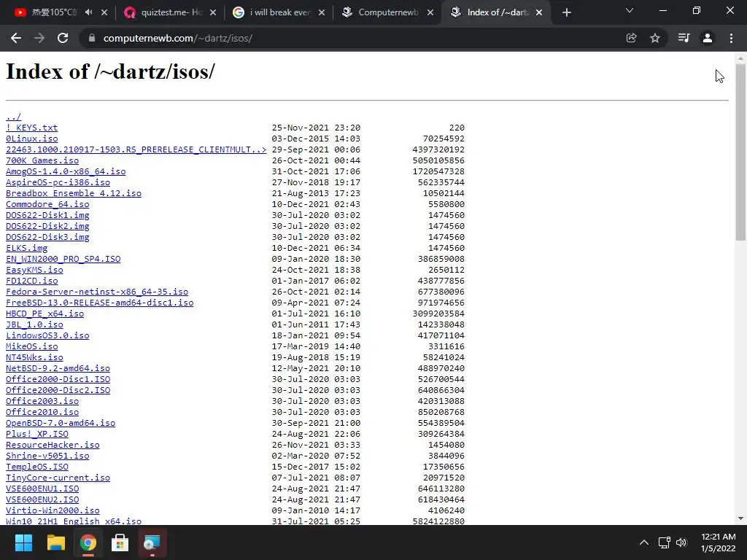
Task: Click file size 5050105856
Action: pos(438,160)
